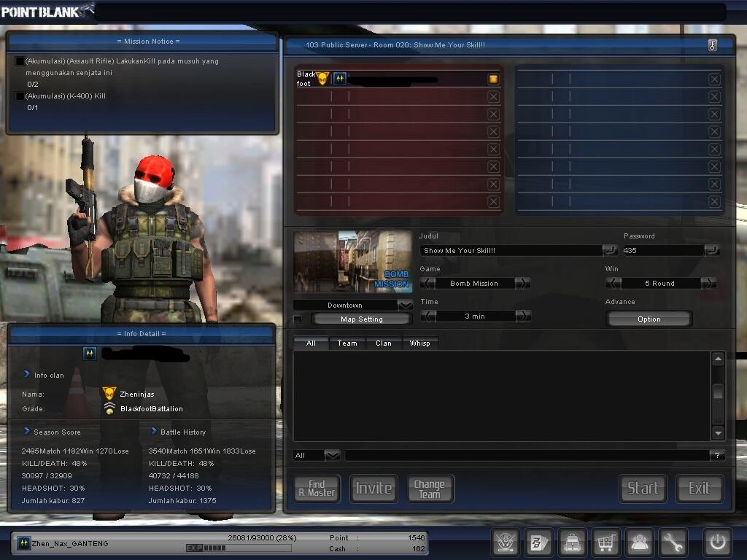
Task: Switch to the Team chat tab
Action: pyautogui.click(x=347, y=343)
